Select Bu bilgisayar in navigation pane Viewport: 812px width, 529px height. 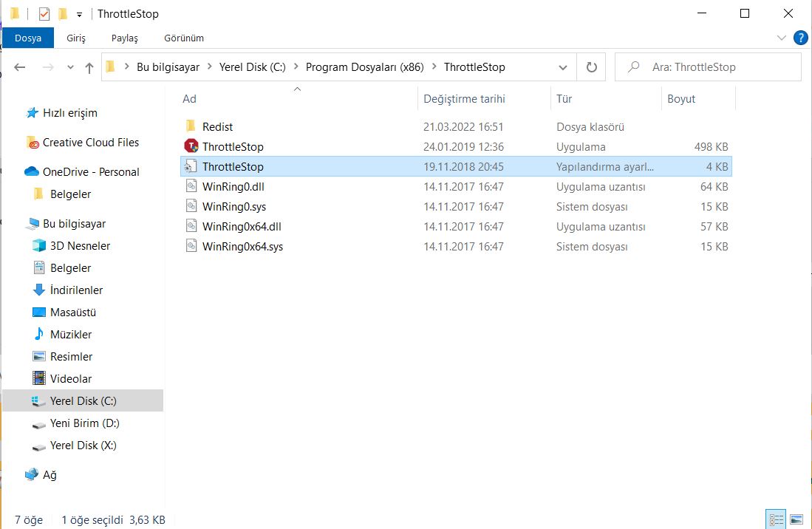tap(74, 224)
